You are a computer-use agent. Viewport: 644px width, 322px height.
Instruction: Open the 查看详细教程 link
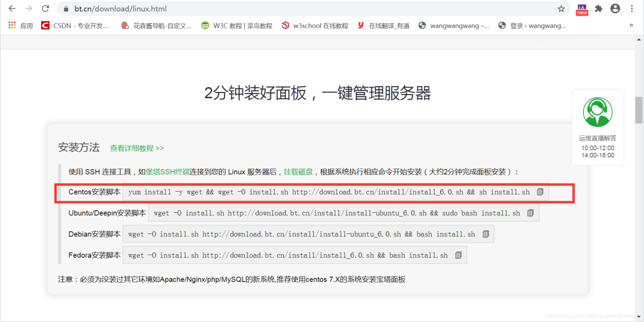click(137, 148)
